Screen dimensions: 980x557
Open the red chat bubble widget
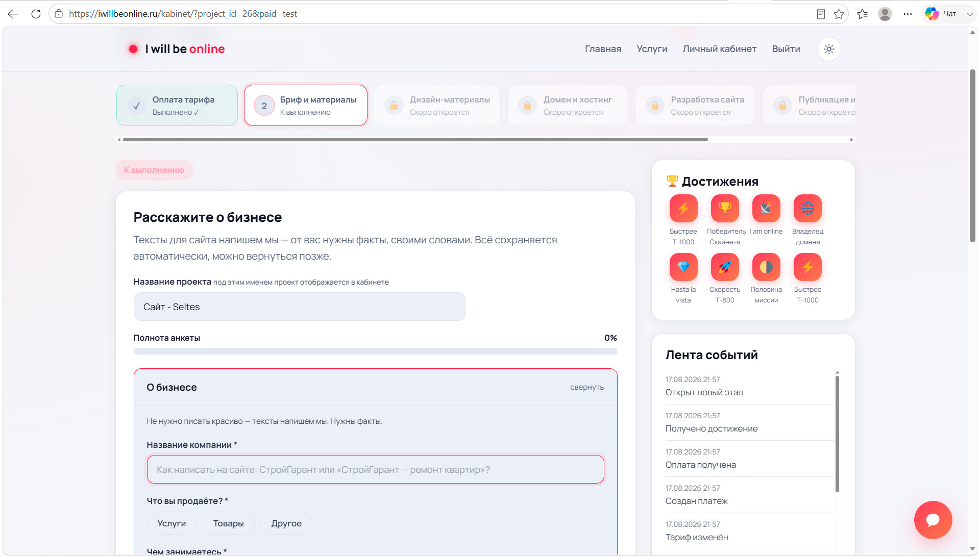933,520
